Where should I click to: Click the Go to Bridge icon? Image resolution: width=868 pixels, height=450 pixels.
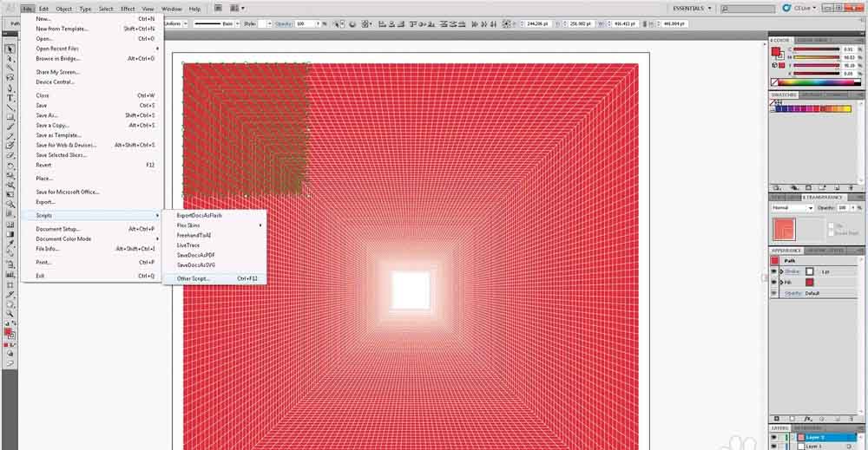pyautogui.click(x=219, y=9)
